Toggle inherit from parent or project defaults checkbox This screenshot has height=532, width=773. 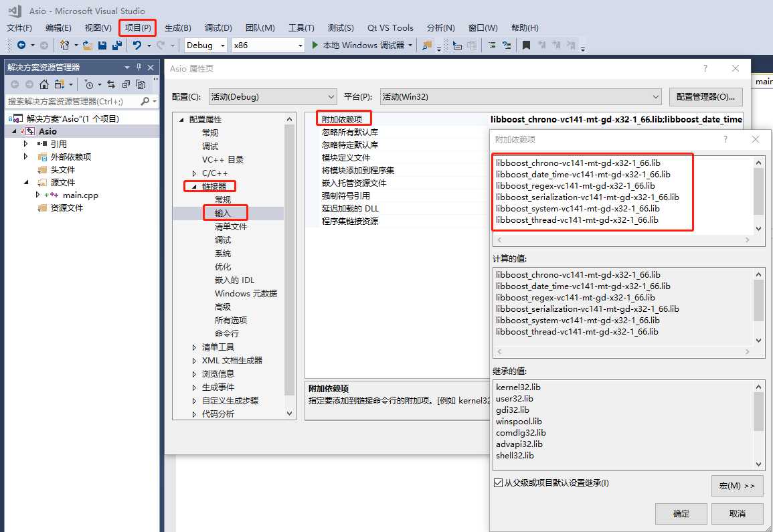pos(498,482)
